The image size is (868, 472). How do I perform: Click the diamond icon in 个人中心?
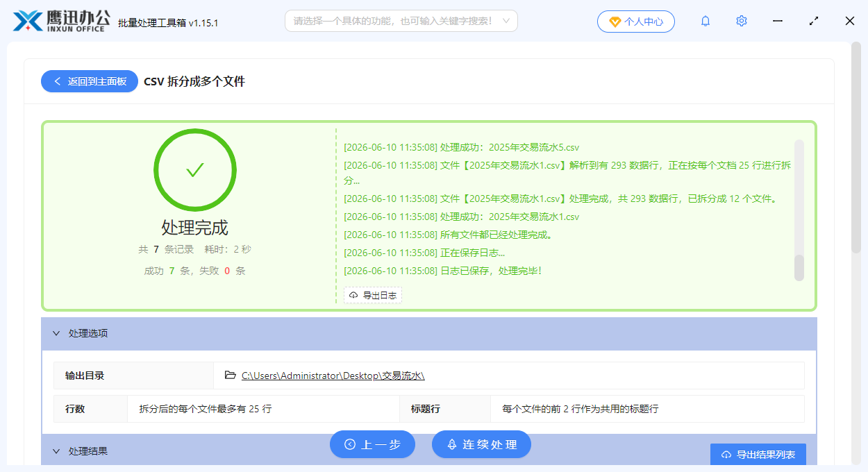pyautogui.click(x=615, y=22)
